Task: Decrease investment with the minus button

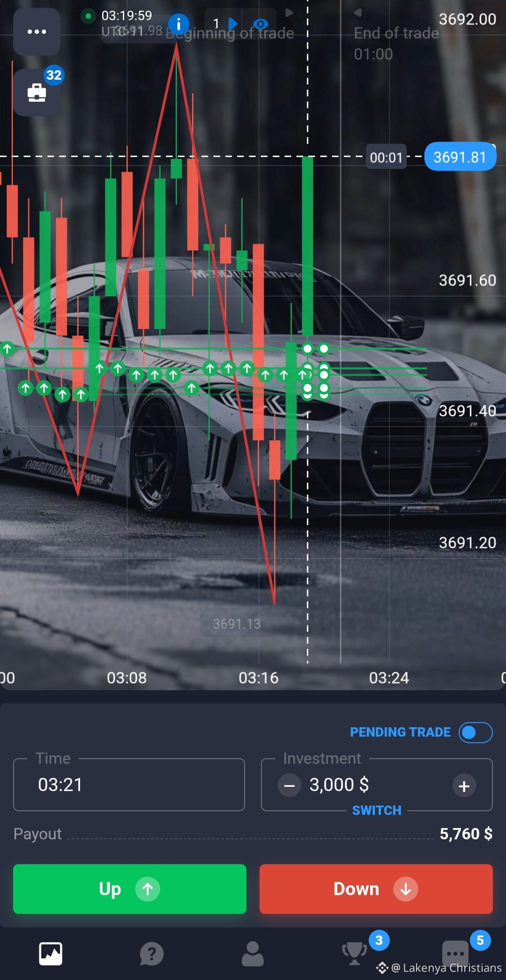Action: tap(290, 785)
